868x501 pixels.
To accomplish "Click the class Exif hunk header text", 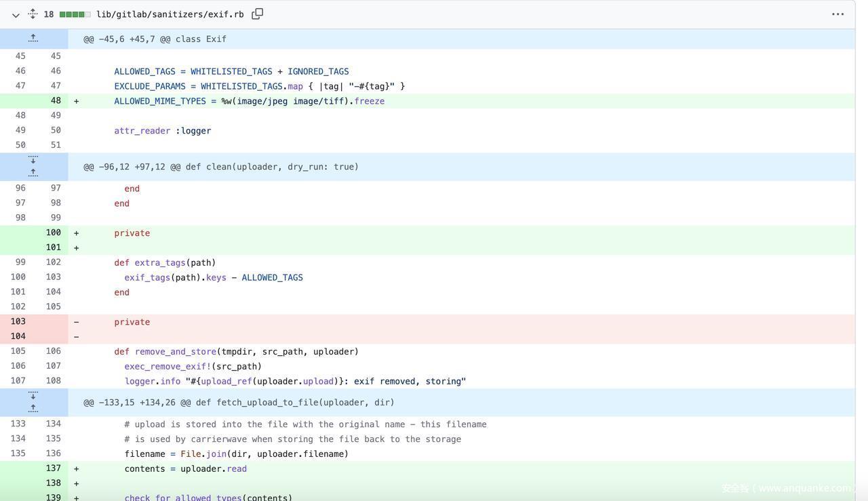I will coord(155,39).
